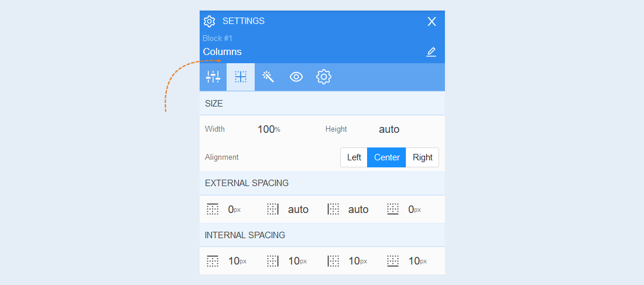Screen dimensions: 644x285
Task: Select Center alignment
Action: pos(386,157)
